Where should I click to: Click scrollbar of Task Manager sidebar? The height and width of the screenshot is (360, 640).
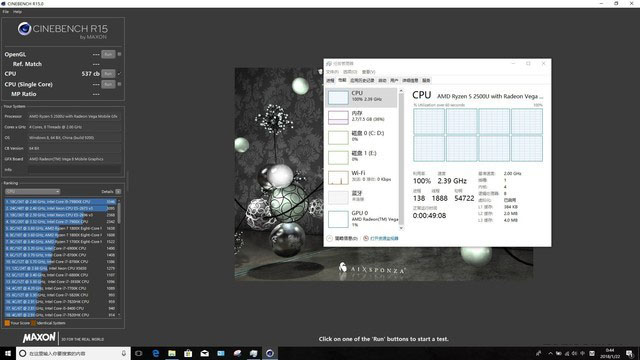[401, 159]
